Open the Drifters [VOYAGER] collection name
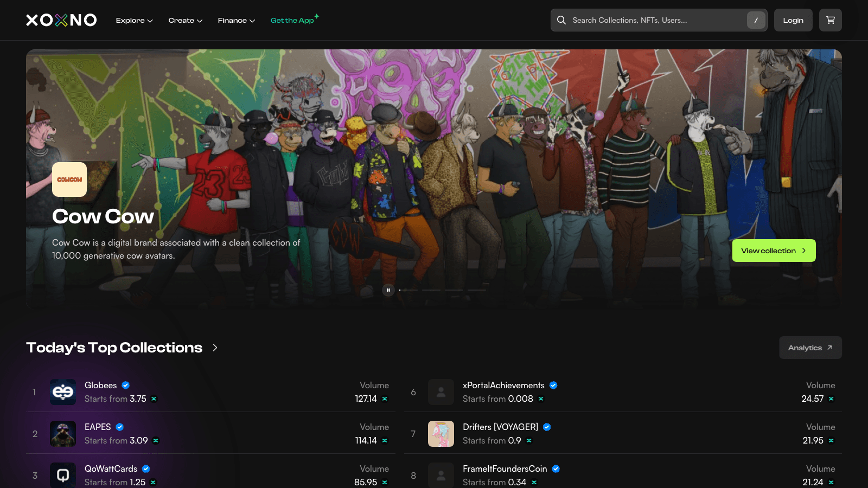The width and height of the screenshot is (868, 488). (x=500, y=427)
